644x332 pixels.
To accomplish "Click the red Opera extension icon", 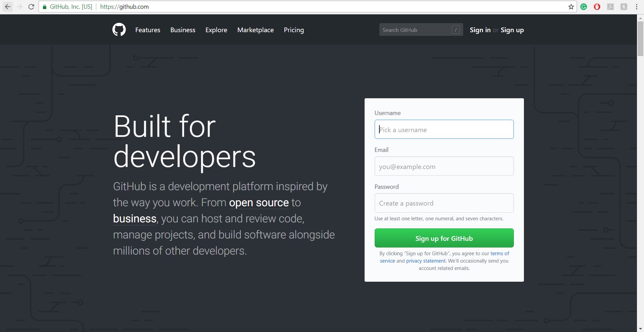I will coord(597,7).
